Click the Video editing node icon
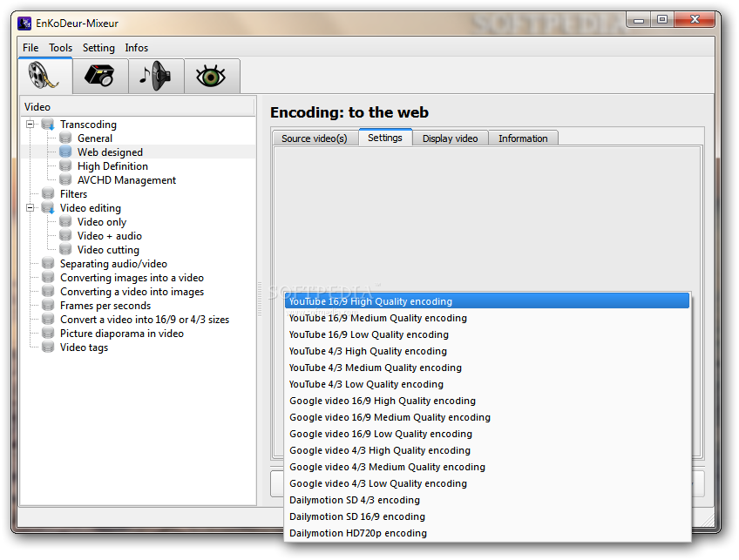Image resolution: width=739 pixels, height=560 pixels. [x=48, y=207]
